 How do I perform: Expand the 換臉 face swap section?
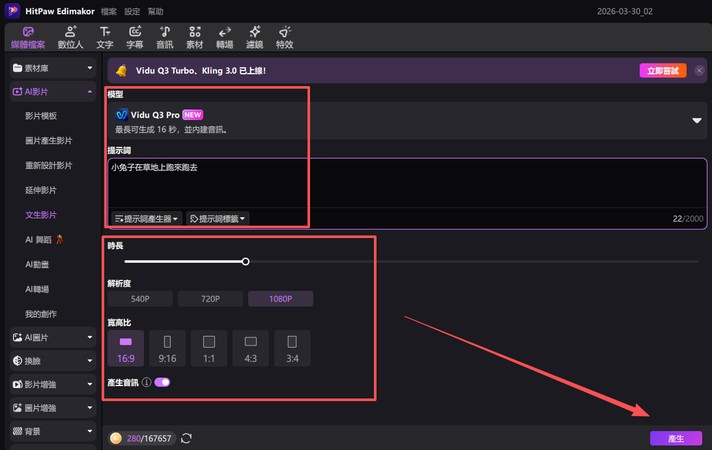click(x=53, y=361)
